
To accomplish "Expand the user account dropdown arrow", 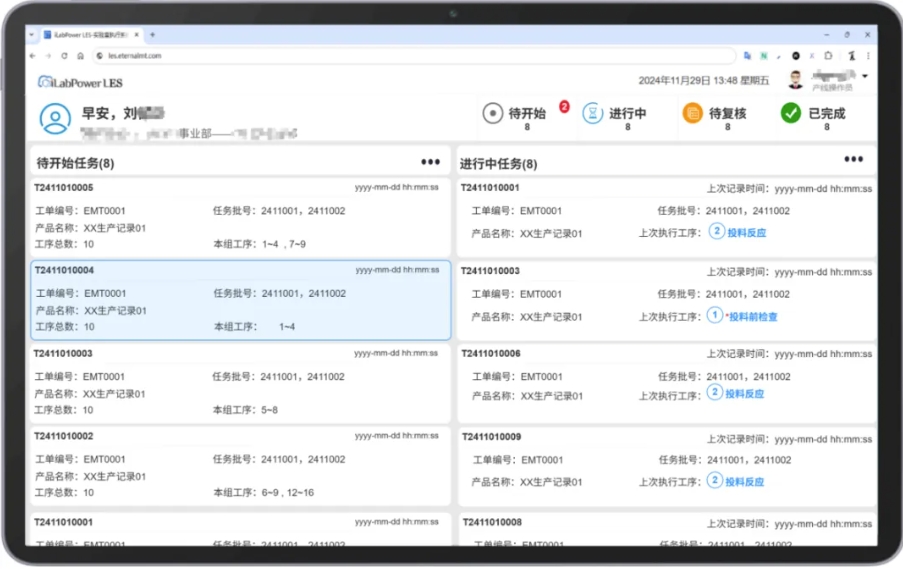I will 865,77.
